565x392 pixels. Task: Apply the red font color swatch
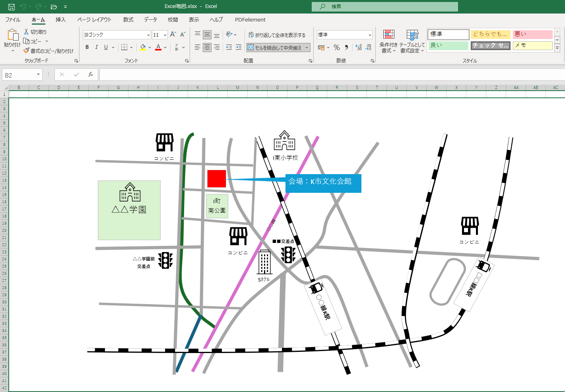(157, 47)
